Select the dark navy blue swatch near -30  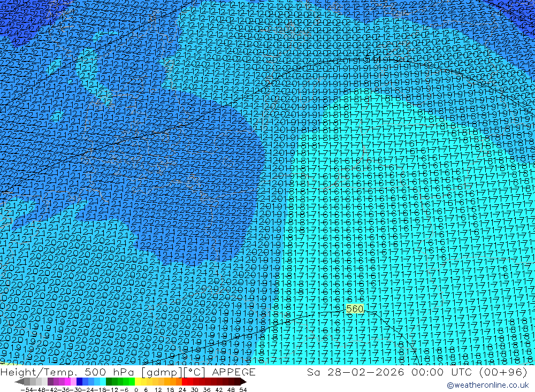[x=79, y=382]
